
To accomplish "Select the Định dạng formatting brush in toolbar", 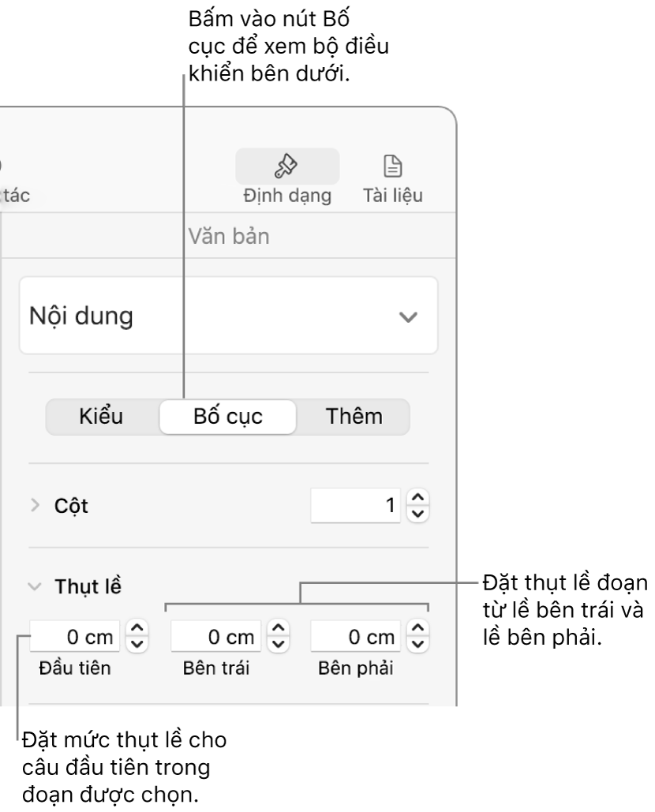I will pyautogui.click(x=287, y=166).
